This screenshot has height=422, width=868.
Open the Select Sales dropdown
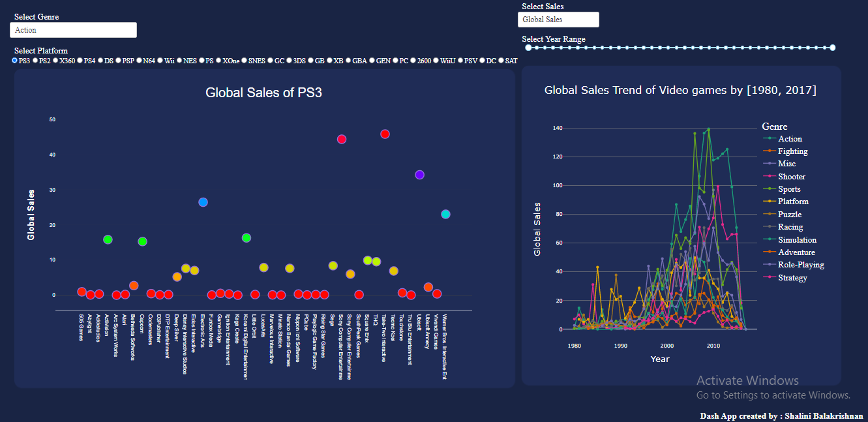tap(558, 19)
